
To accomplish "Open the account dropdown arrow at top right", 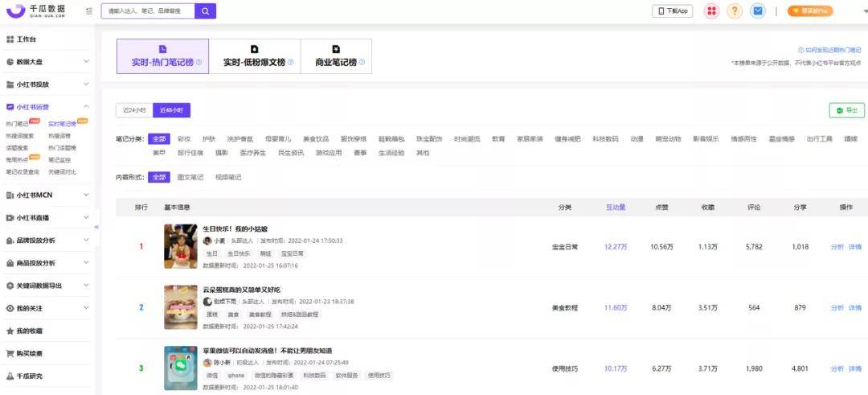I will click(x=865, y=11).
